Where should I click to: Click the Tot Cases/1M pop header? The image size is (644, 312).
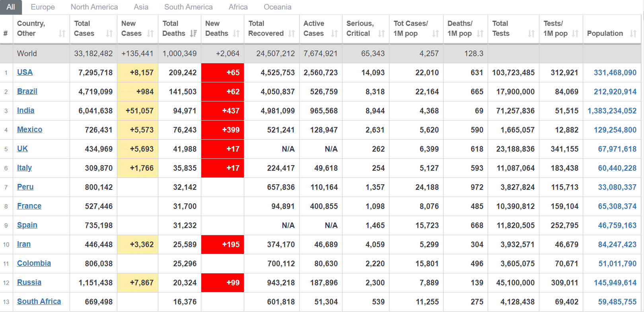tap(411, 28)
